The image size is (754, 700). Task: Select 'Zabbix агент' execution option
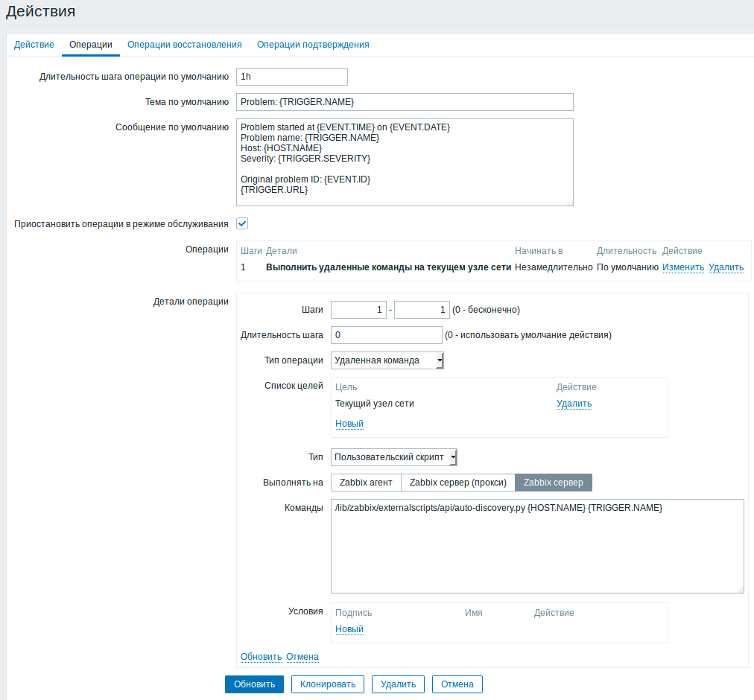(366, 483)
